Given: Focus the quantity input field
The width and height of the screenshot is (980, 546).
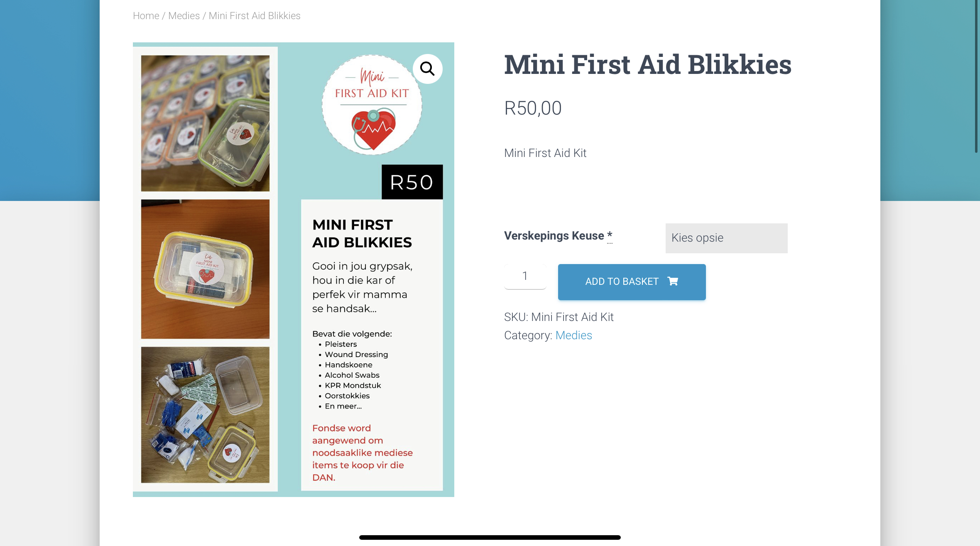Looking at the screenshot, I should coord(525,276).
